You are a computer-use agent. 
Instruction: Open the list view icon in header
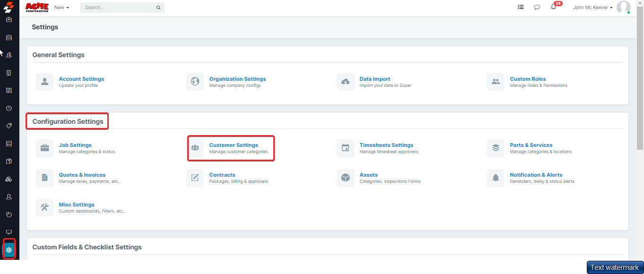[521, 8]
